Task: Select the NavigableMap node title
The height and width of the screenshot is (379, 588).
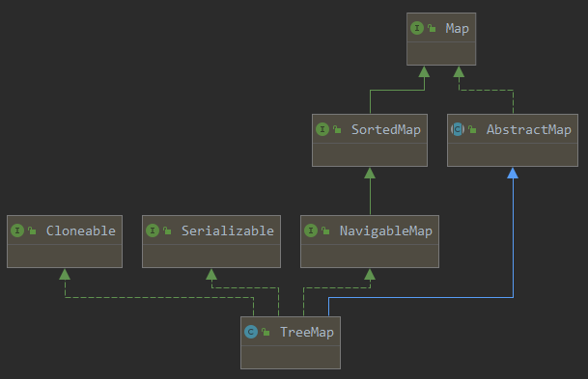Action: click(386, 231)
